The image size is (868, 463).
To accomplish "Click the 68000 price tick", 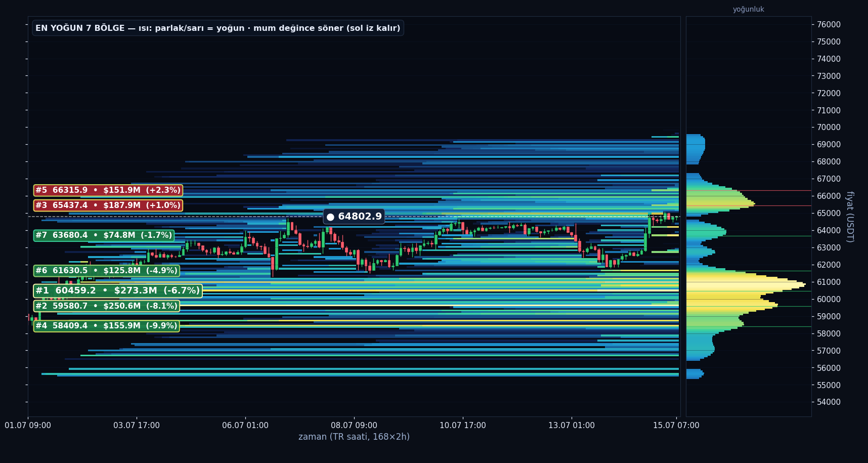I will [829, 161].
